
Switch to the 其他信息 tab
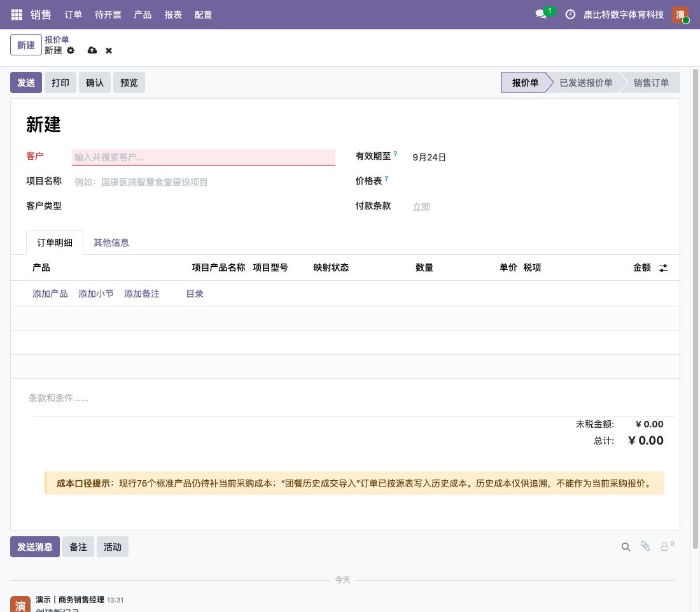(x=111, y=243)
